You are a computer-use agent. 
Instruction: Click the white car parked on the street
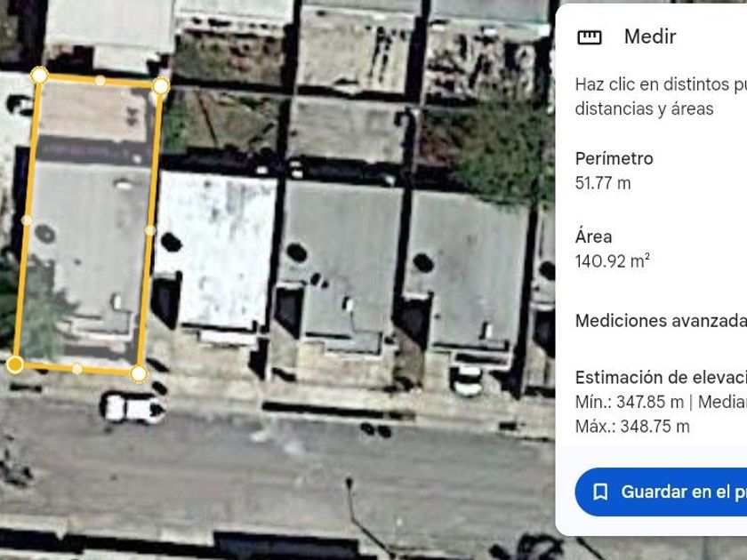(133, 408)
